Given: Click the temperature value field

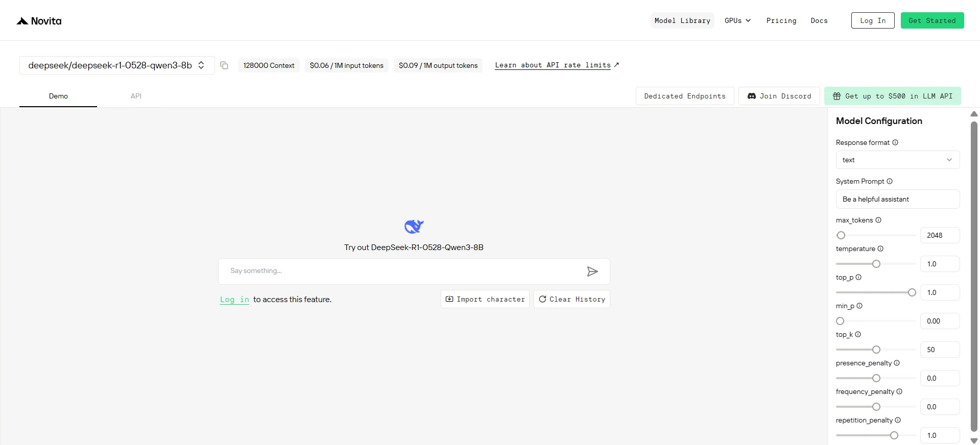Looking at the screenshot, I should [940, 264].
